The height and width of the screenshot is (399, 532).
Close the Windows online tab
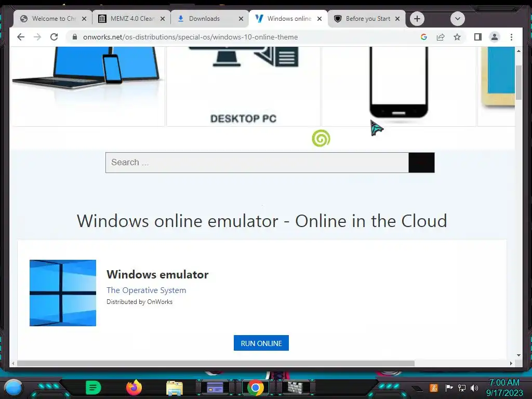[320, 19]
